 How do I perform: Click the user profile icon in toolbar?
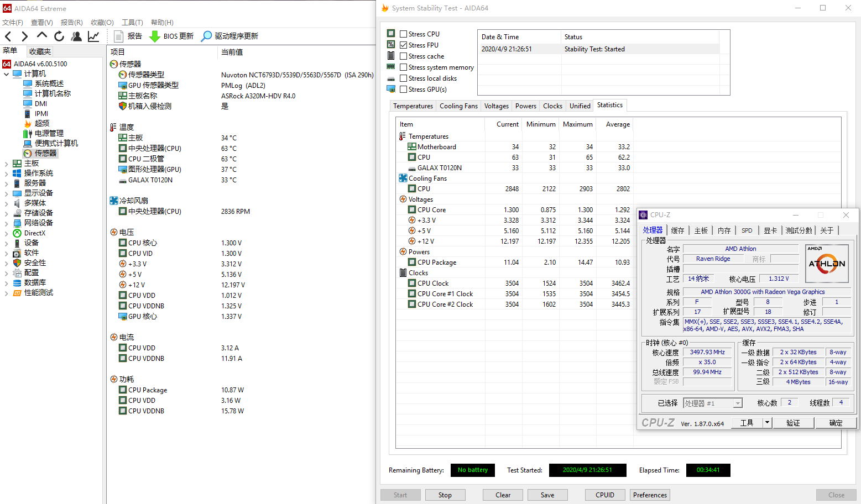point(76,36)
